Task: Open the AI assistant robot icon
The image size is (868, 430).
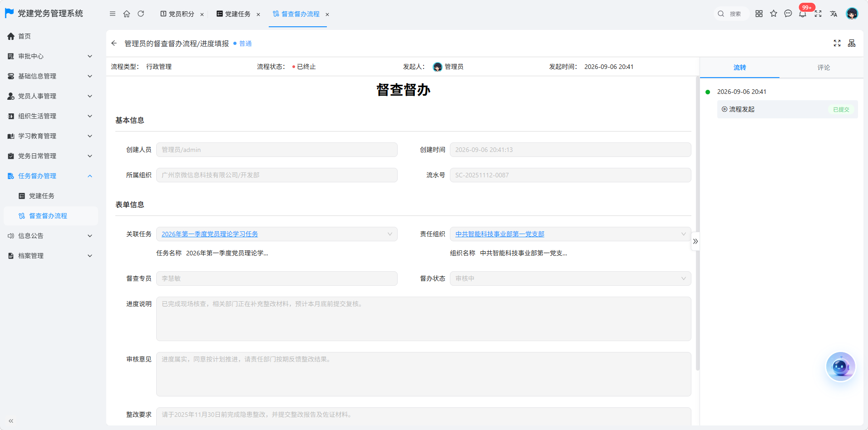Action: coord(840,366)
